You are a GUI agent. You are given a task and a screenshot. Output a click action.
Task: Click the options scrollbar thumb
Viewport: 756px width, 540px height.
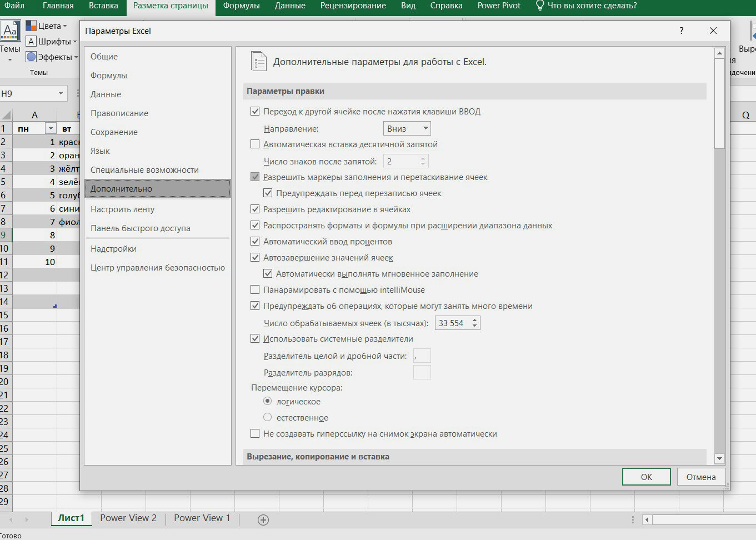719,104
